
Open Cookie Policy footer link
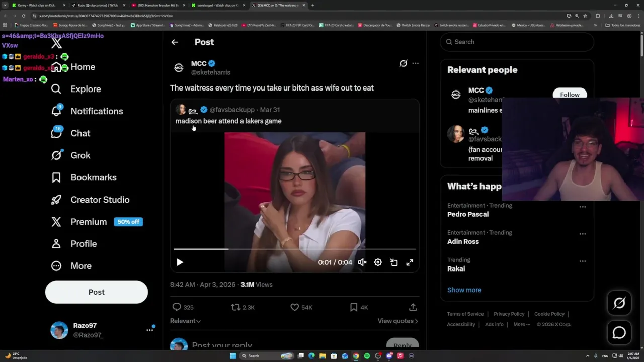tap(549, 314)
